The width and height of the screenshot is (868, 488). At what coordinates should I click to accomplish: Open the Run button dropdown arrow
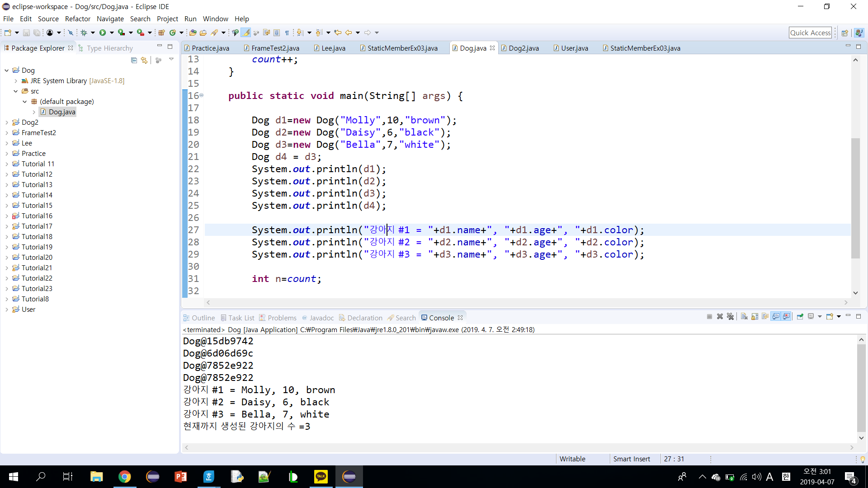click(x=112, y=33)
